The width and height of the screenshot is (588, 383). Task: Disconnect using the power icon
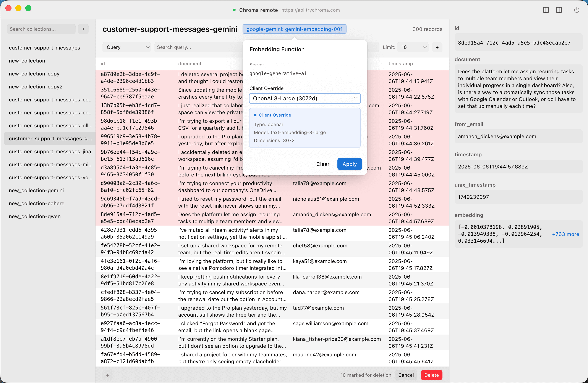pos(577,10)
